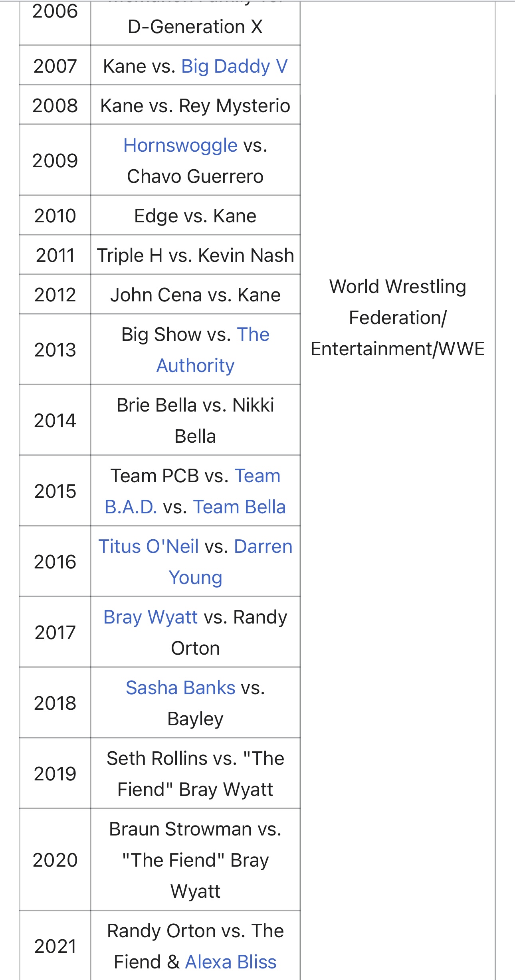
Task: Open the Team Bella link
Action: [x=239, y=507]
